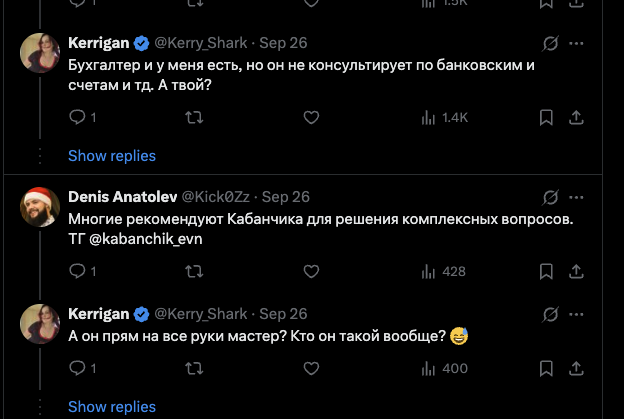
Task: Reply to Denis Anatolev's tweet
Action: pyautogui.click(x=78, y=271)
